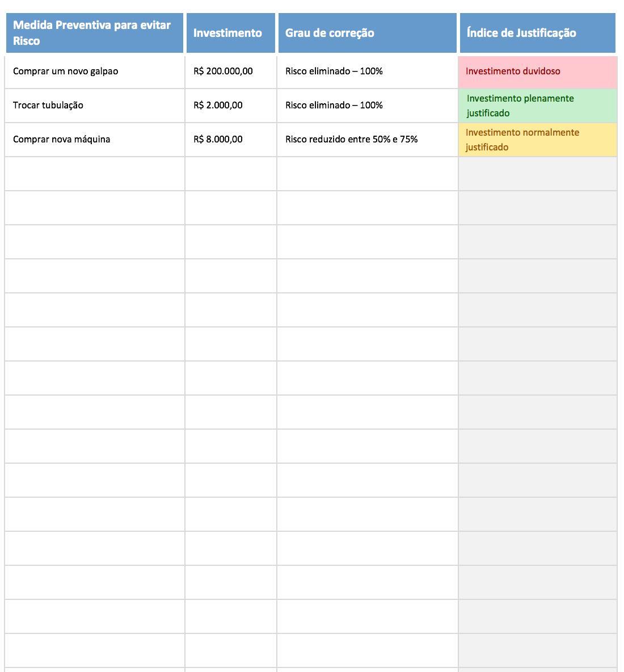
Task: Open 'Risco eliminado – 100%' cell for tubulação row
Action: click(x=367, y=106)
